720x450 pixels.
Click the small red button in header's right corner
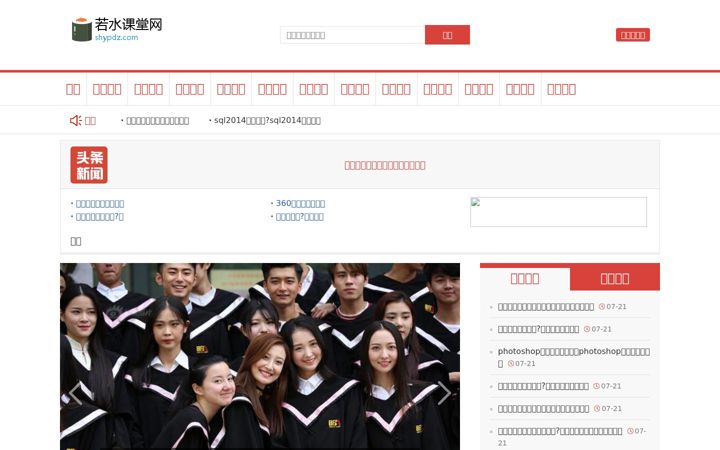point(633,35)
